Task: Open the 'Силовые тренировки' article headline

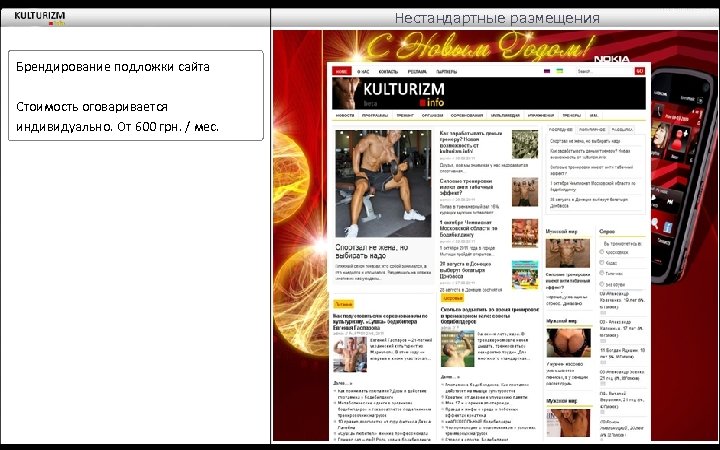Action: [x=466, y=187]
